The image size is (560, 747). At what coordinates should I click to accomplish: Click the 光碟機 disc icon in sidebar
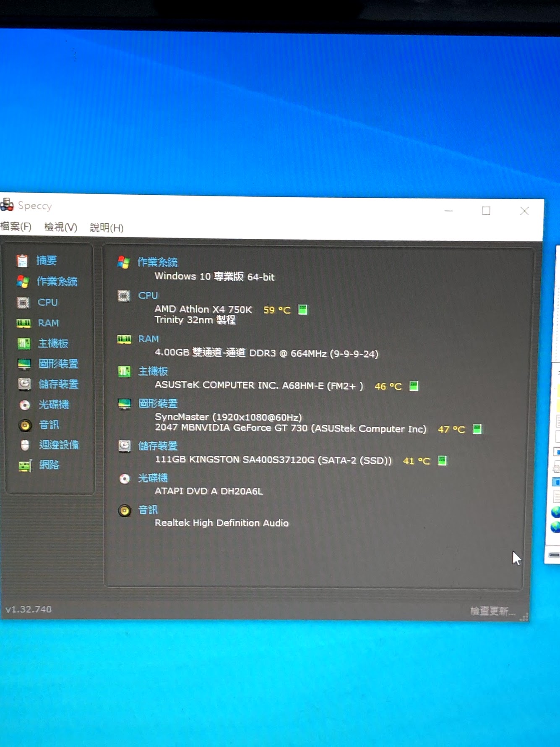(x=25, y=405)
